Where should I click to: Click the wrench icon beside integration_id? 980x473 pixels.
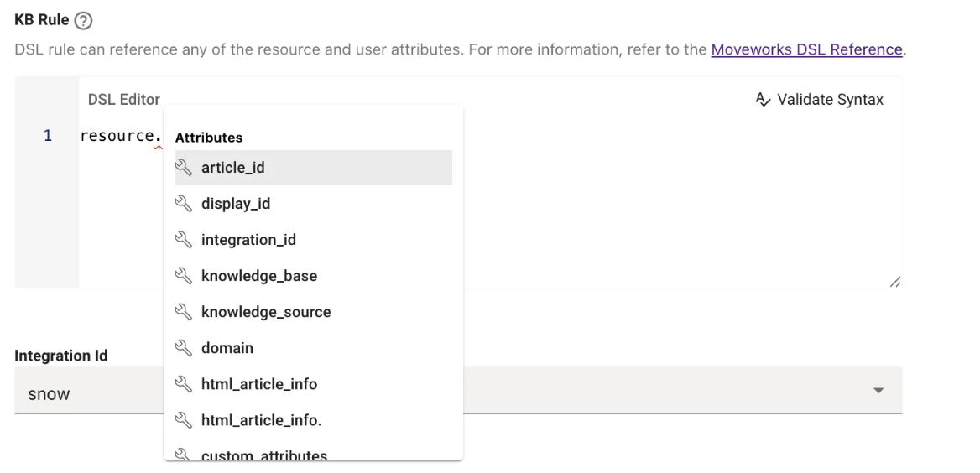click(183, 240)
